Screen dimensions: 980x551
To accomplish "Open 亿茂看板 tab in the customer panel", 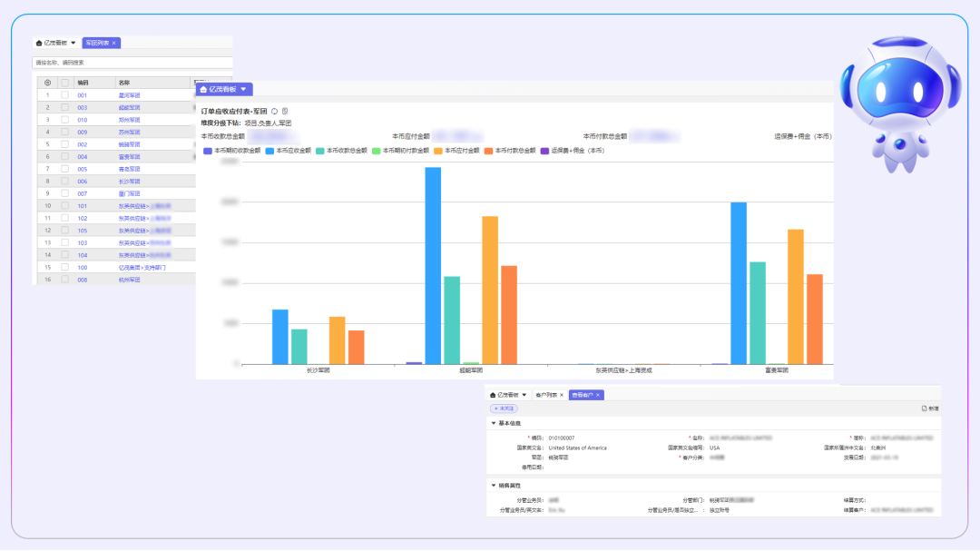I will tap(507, 395).
